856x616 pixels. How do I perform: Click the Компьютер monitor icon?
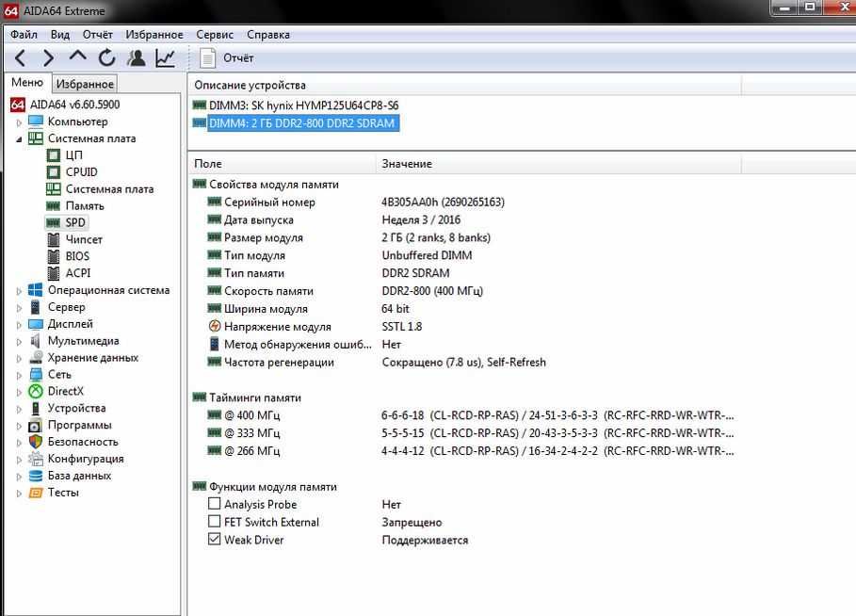pos(36,122)
